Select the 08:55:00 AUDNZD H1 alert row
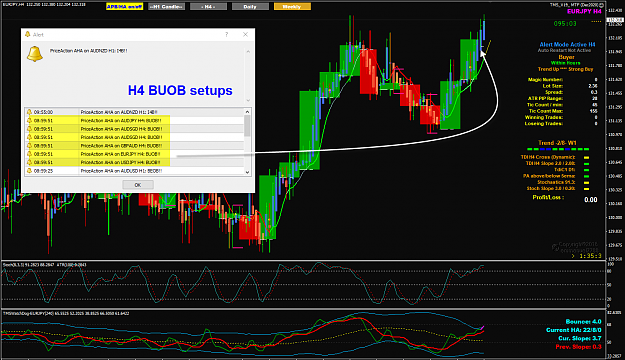 [134, 112]
